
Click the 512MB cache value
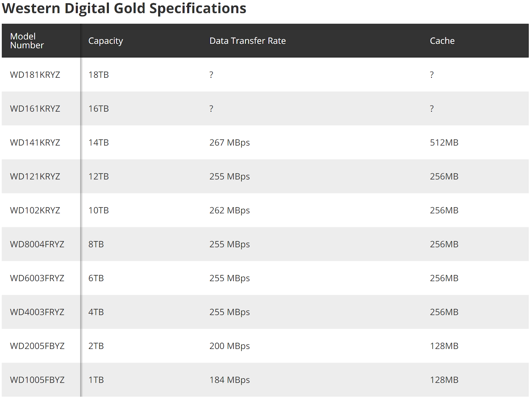(444, 143)
